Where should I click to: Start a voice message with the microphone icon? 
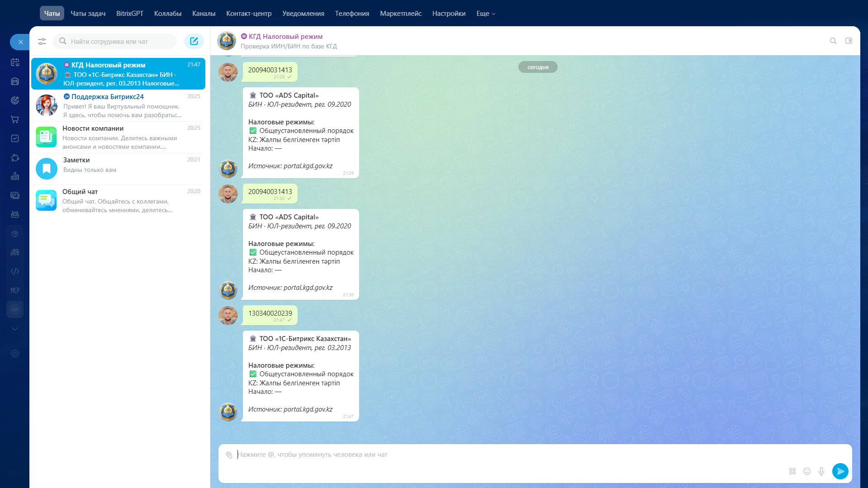[821, 471]
